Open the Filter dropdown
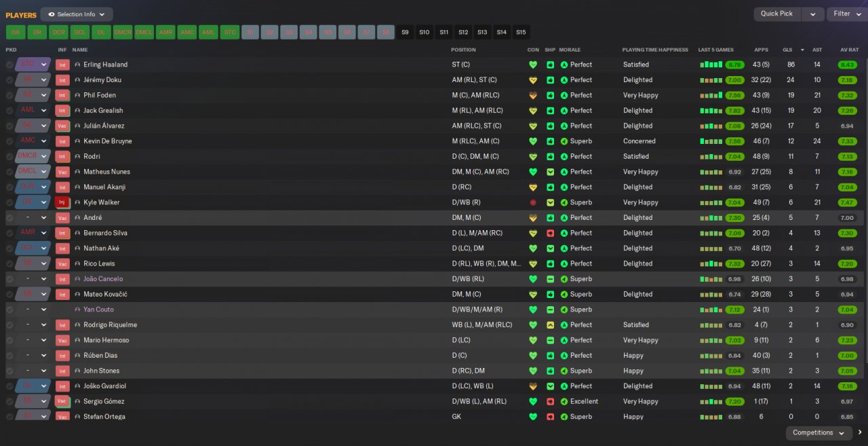Screen dimensions: 868x446 [847, 14]
